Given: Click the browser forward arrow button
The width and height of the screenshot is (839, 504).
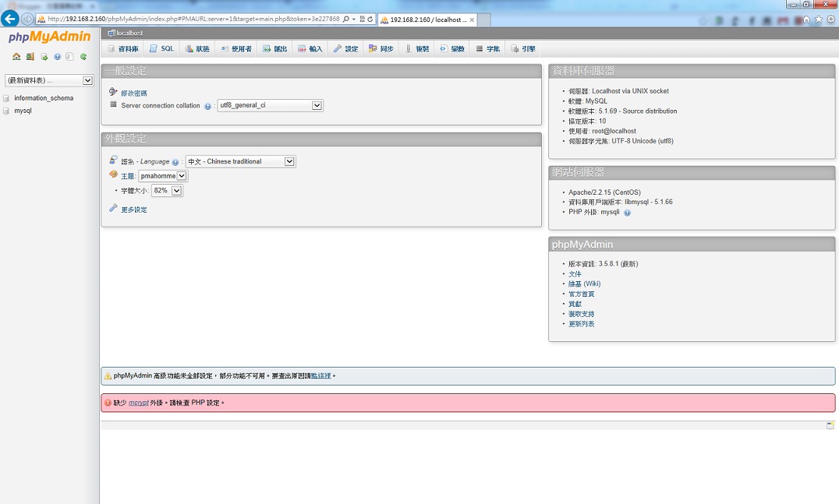Looking at the screenshot, I should point(27,19).
